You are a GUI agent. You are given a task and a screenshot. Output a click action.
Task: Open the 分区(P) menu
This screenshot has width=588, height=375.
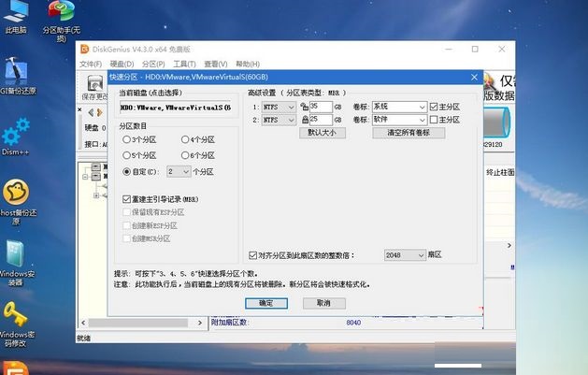tap(153, 65)
